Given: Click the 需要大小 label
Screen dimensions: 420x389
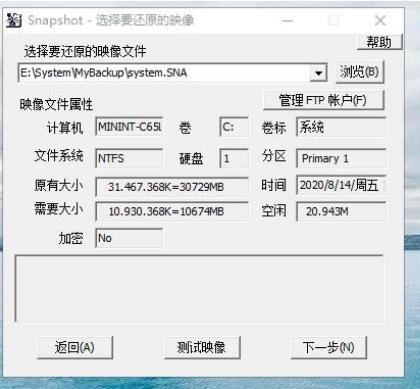Looking at the screenshot, I should coord(59,209).
